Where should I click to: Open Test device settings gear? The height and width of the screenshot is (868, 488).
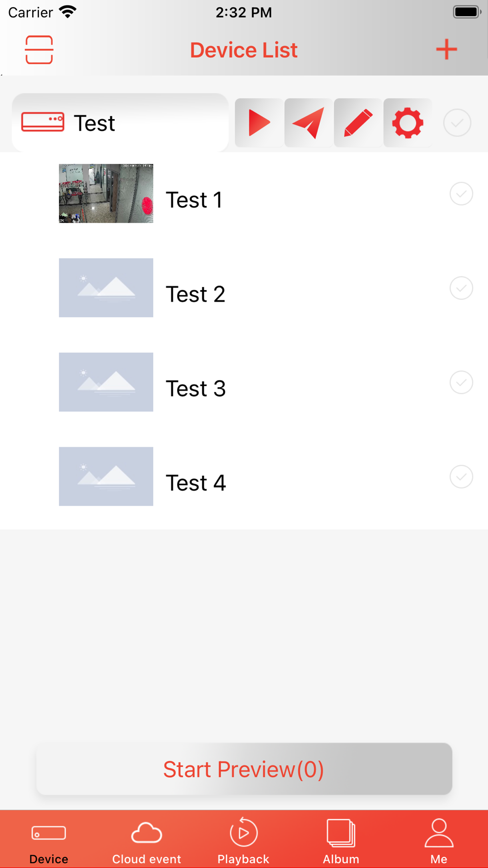[x=408, y=123]
